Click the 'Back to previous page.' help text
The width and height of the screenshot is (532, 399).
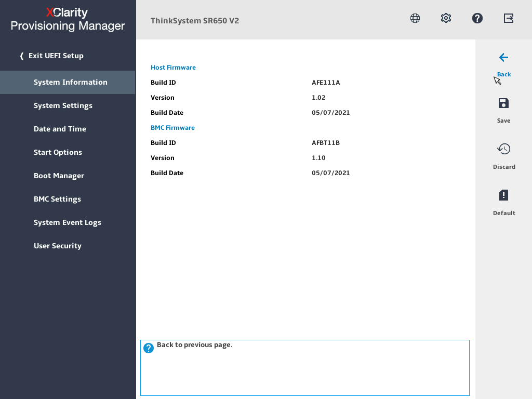[x=195, y=345]
